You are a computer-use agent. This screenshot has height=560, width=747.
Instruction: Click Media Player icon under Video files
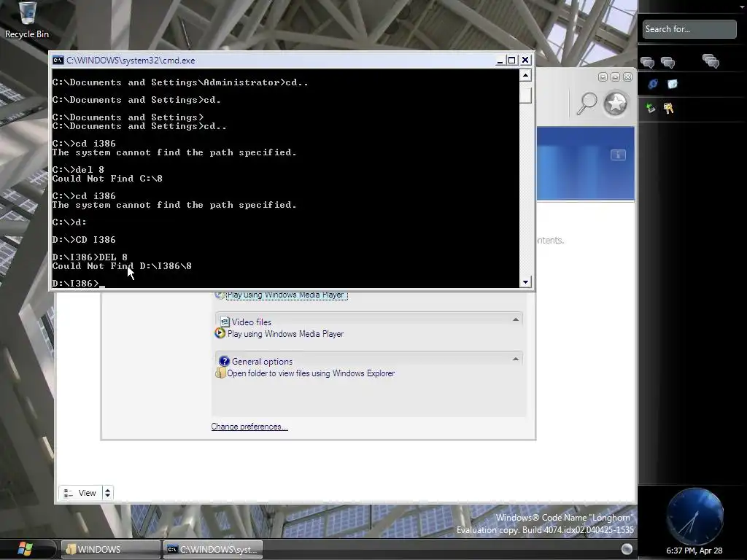(x=220, y=333)
